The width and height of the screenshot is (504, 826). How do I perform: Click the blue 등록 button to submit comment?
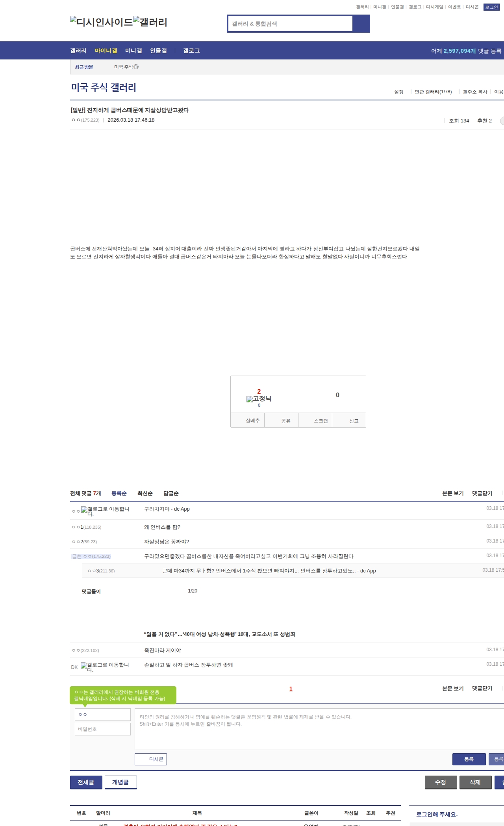469,759
